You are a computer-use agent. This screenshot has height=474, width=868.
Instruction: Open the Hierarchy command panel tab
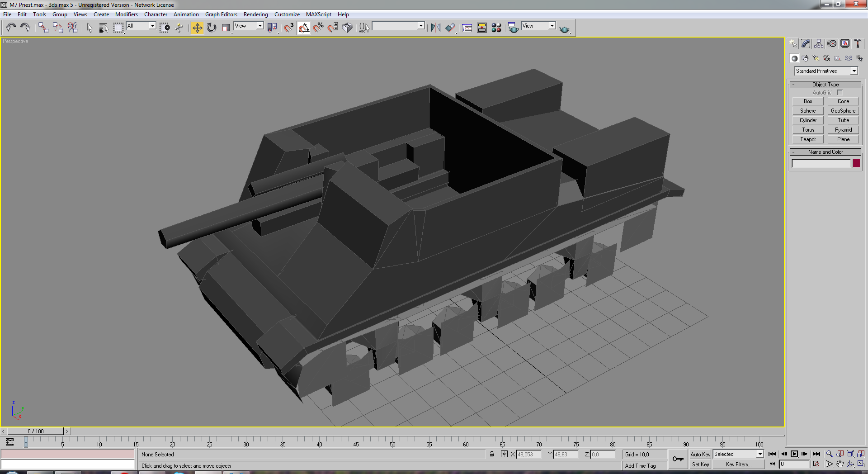(x=819, y=44)
